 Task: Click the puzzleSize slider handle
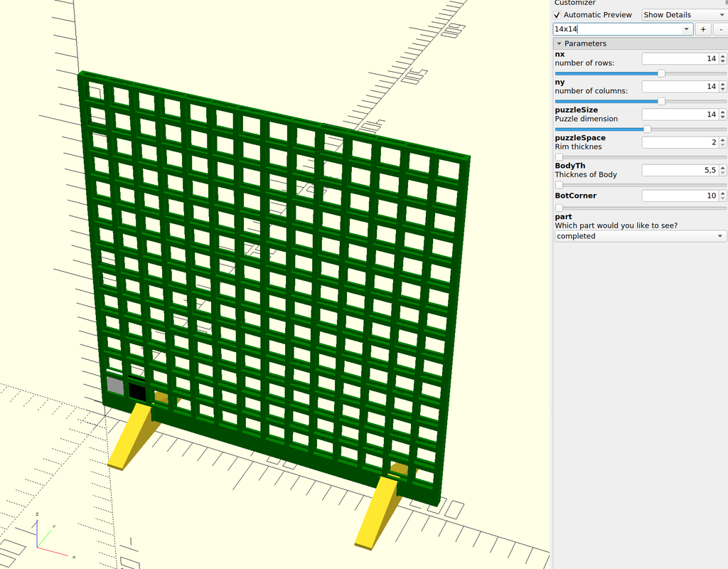(x=647, y=129)
